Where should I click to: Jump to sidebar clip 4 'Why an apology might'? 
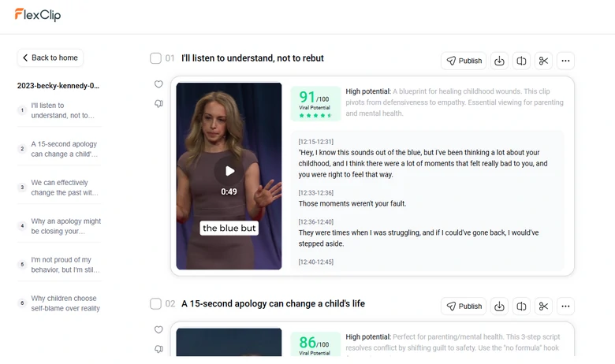(x=59, y=226)
